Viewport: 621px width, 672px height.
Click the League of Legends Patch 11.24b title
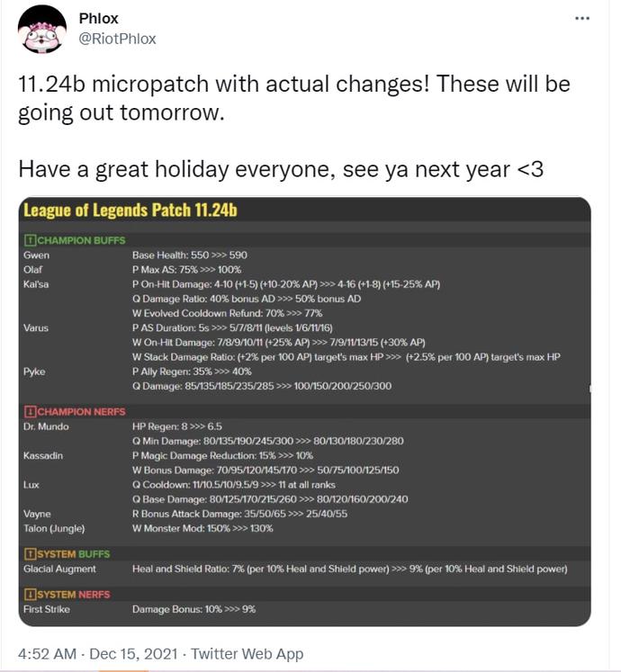point(130,211)
